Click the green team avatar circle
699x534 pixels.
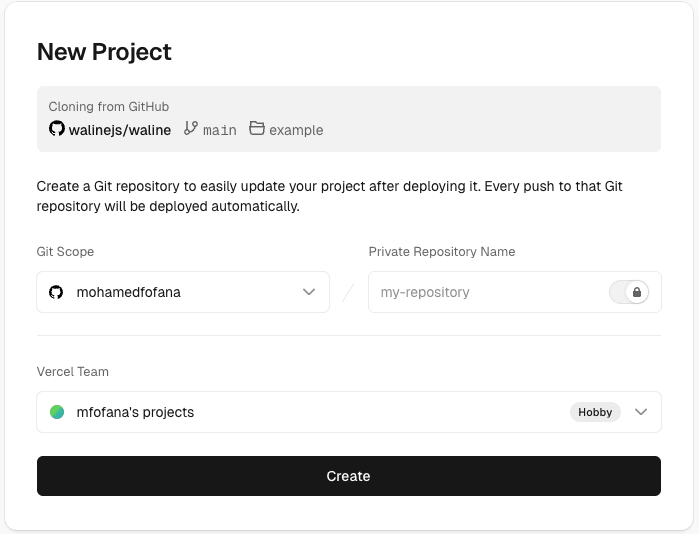[x=57, y=412]
